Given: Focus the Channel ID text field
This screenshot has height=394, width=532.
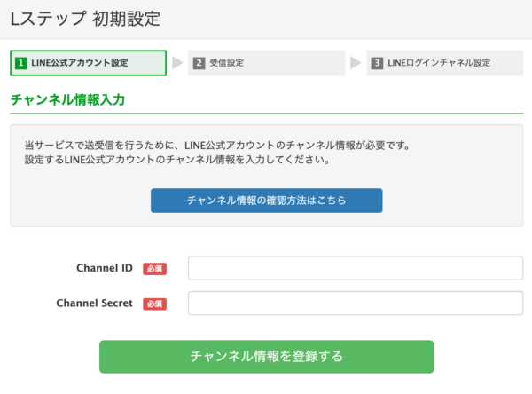Looking at the screenshot, I should point(355,268).
